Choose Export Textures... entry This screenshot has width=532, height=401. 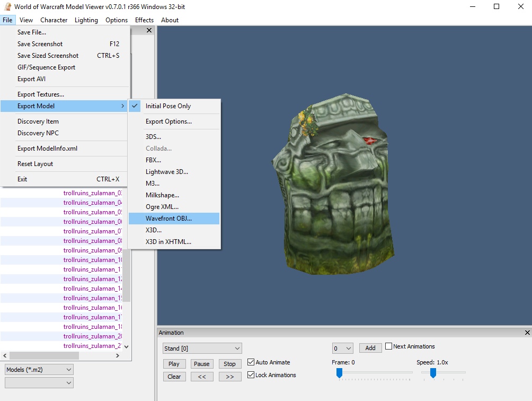click(x=64, y=94)
